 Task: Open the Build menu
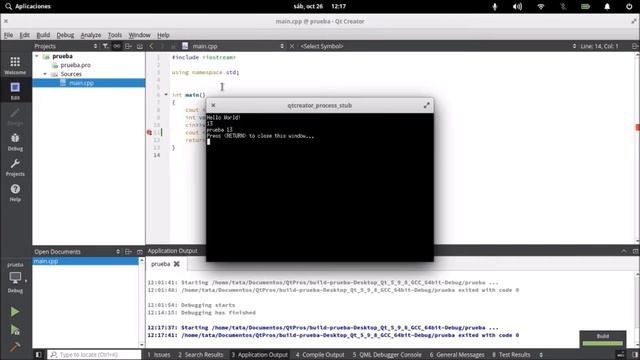point(43,35)
